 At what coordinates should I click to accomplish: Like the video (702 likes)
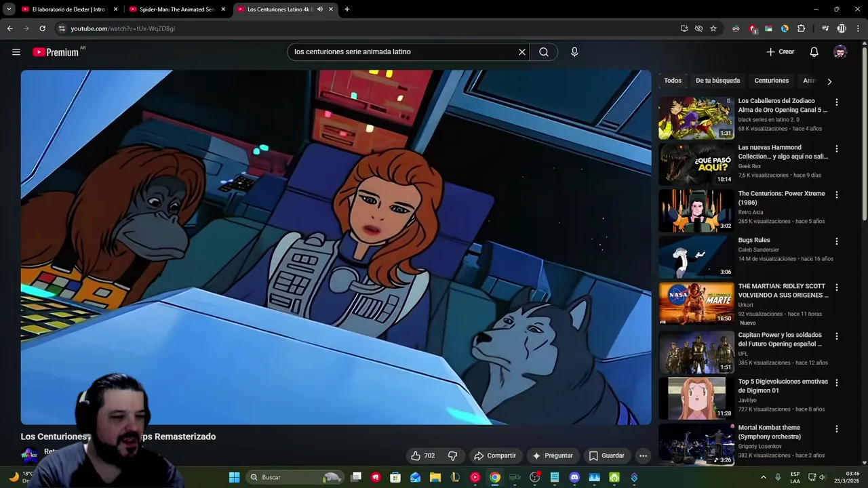pyautogui.click(x=423, y=455)
